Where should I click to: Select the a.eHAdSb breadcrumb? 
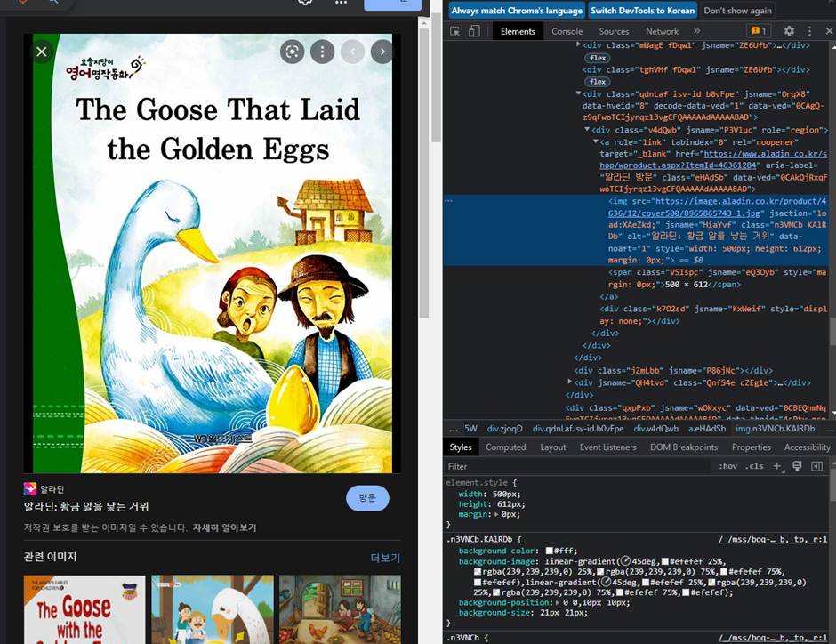click(x=706, y=429)
